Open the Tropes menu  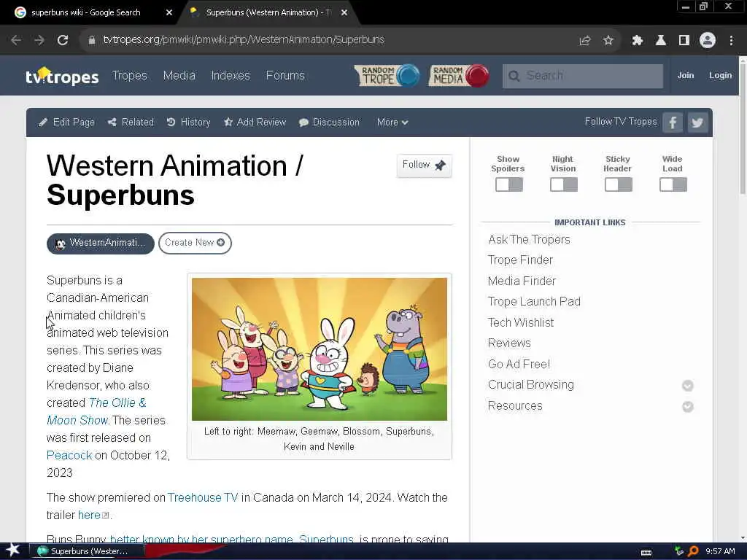point(130,75)
